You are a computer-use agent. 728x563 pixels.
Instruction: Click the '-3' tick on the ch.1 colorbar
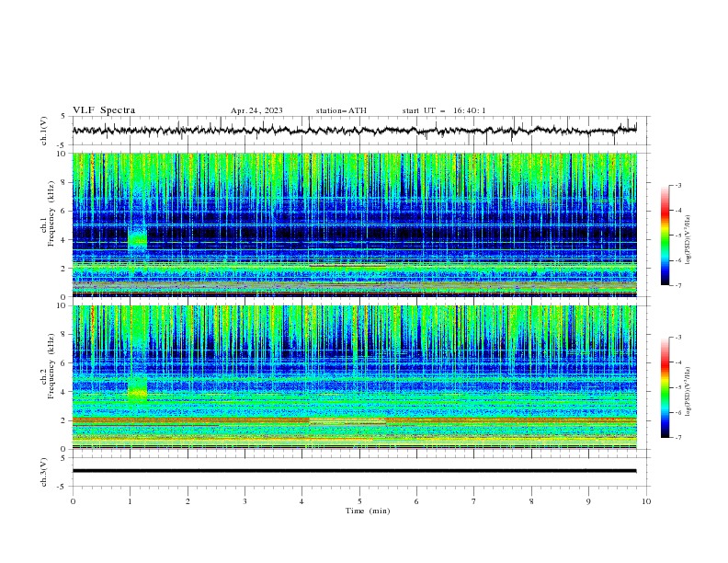(678, 185)
